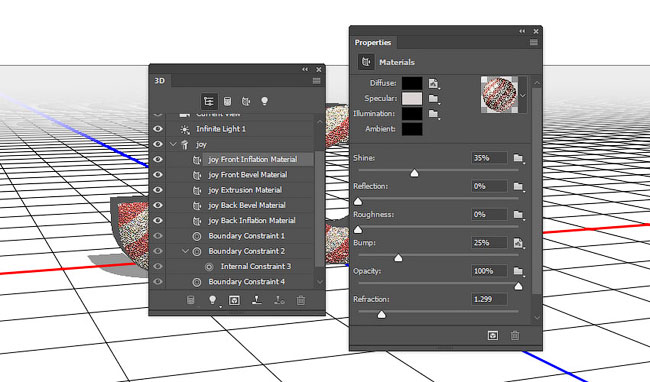Toggle eye for joy Front Inflation Material
The height and width of the screenshot is (382, 650).
coord(158,160)
